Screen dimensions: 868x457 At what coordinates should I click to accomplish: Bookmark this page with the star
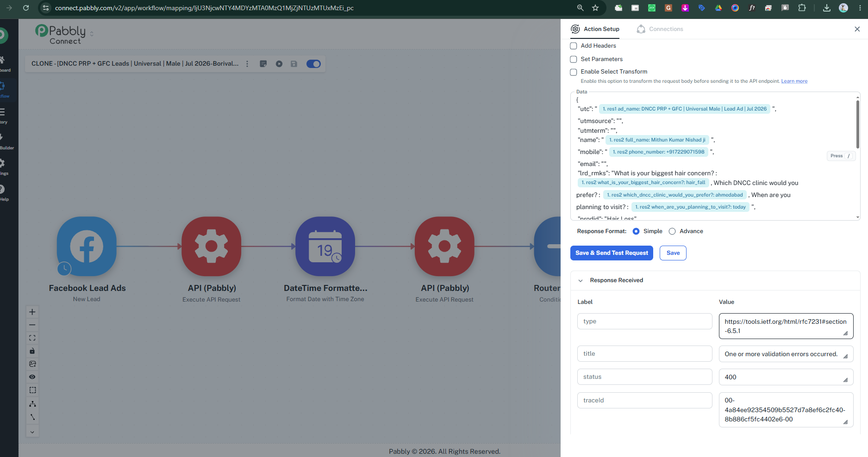[595, 8]
